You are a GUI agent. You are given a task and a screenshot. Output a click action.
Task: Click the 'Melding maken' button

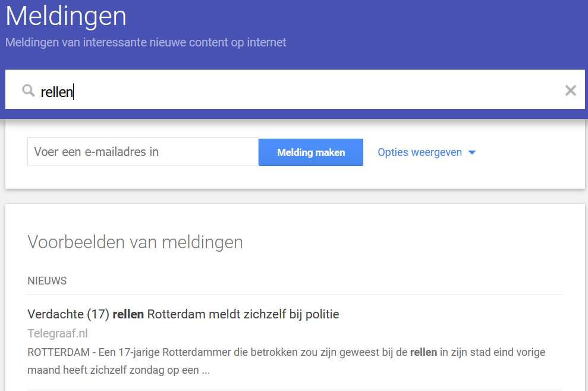point(311,152)
